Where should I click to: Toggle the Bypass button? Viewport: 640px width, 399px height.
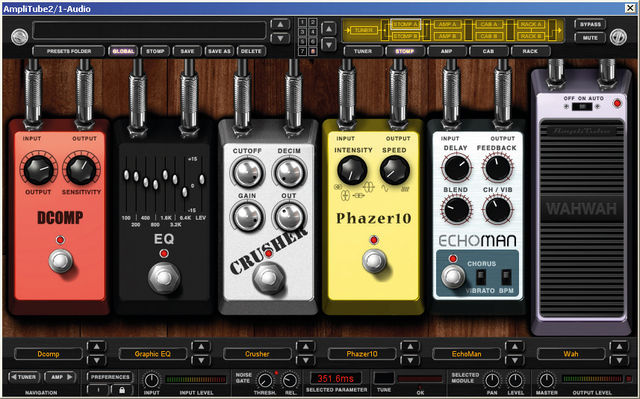click(x=590, y=24)
